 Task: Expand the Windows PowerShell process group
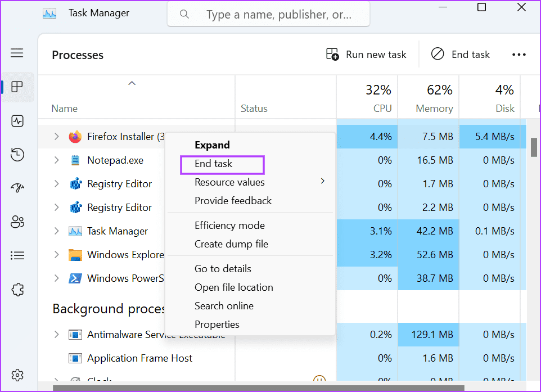(57, 278)
